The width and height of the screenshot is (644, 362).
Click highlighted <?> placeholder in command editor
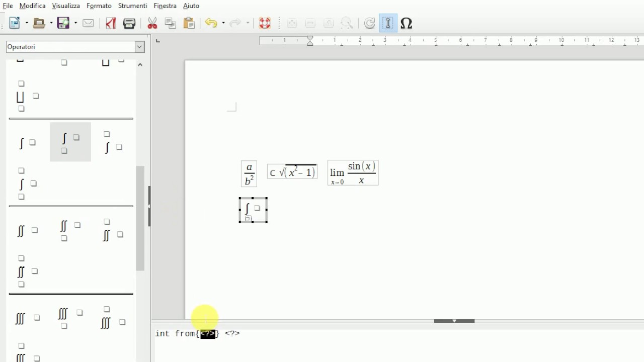point(208,334)
